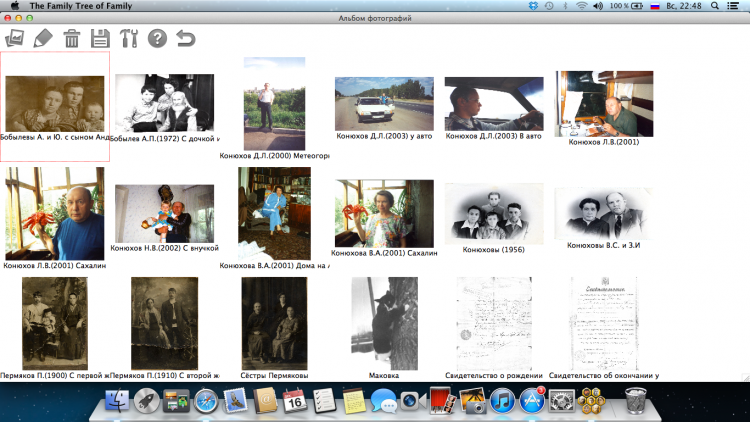Open Finder in the Dock
The image size is (750, 422).
click(117, 401)
